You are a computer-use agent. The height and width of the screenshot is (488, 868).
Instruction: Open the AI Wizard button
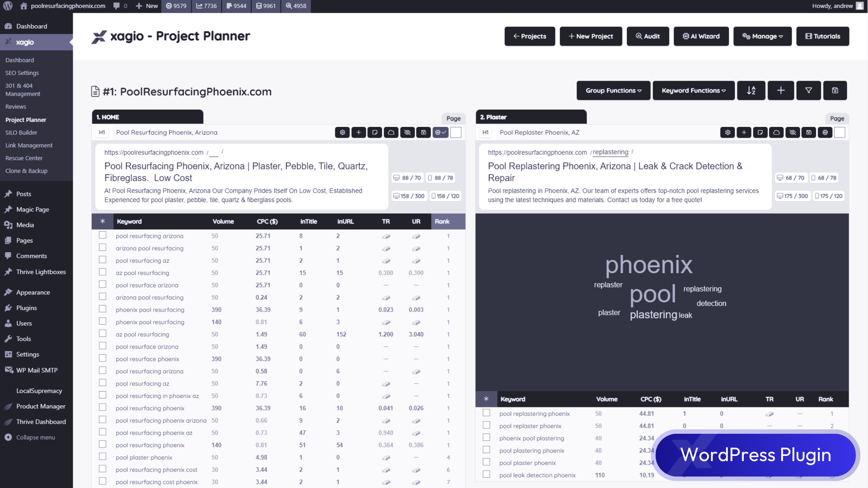pyautogui.click(x=701, y=37)
